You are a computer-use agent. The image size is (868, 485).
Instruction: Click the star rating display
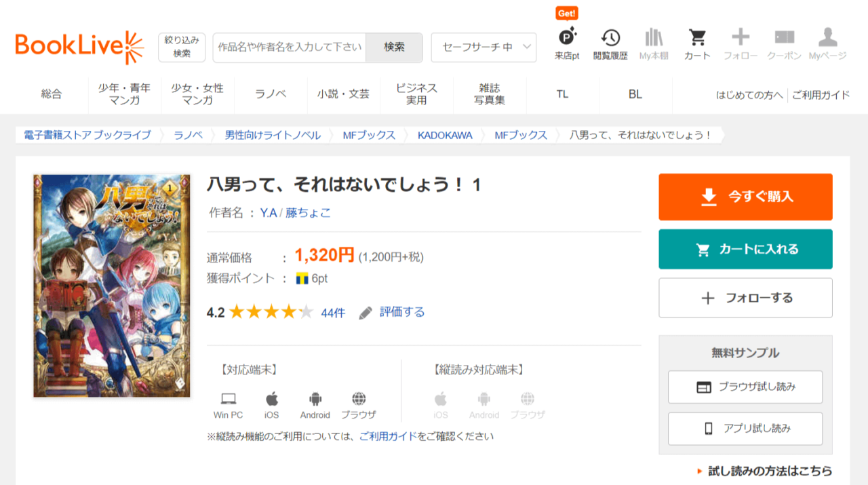(271, 312)
